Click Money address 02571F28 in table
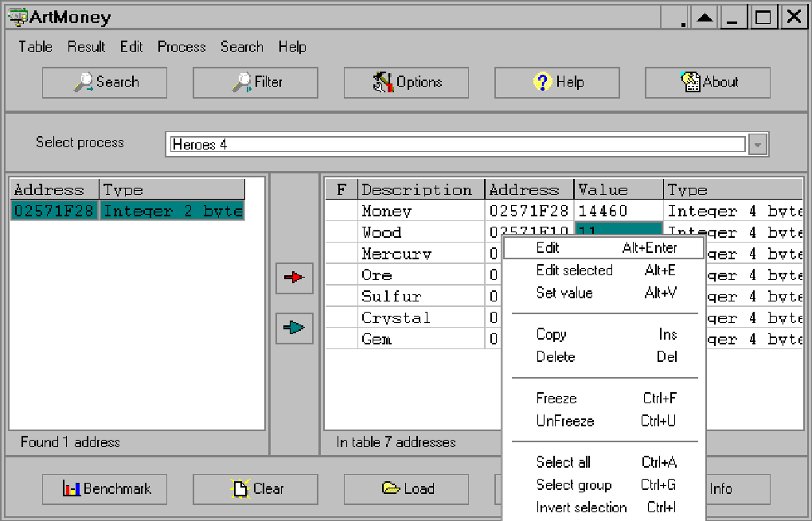The width and height of the screenshot is (812, 521). 529,211
